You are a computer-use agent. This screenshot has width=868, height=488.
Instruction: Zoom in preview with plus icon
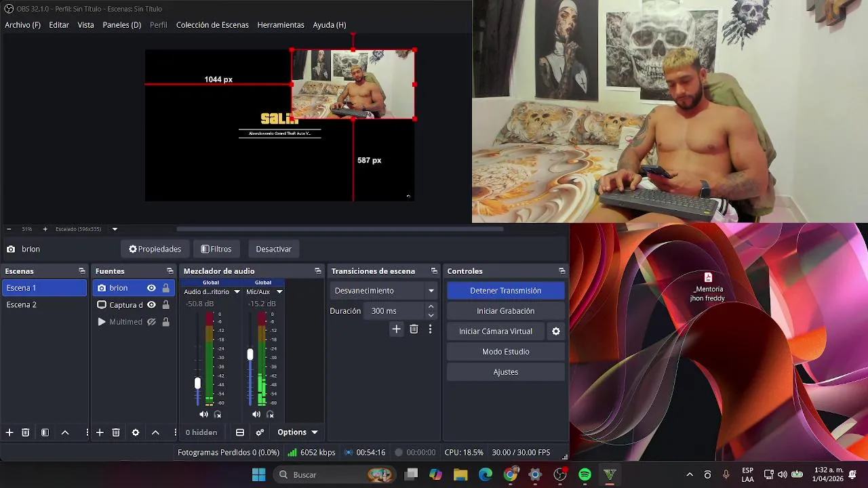click(x=45, y=229)
